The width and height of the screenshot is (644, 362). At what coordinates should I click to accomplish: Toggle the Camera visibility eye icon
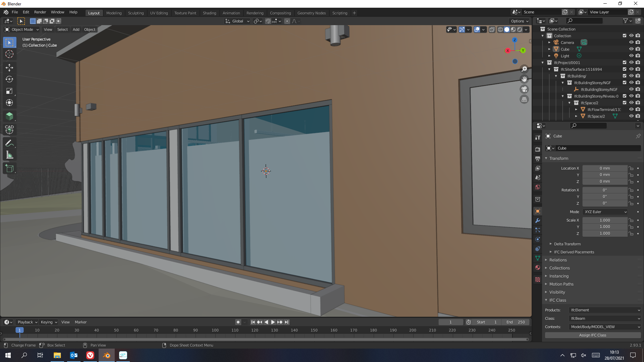coord(631,42)
